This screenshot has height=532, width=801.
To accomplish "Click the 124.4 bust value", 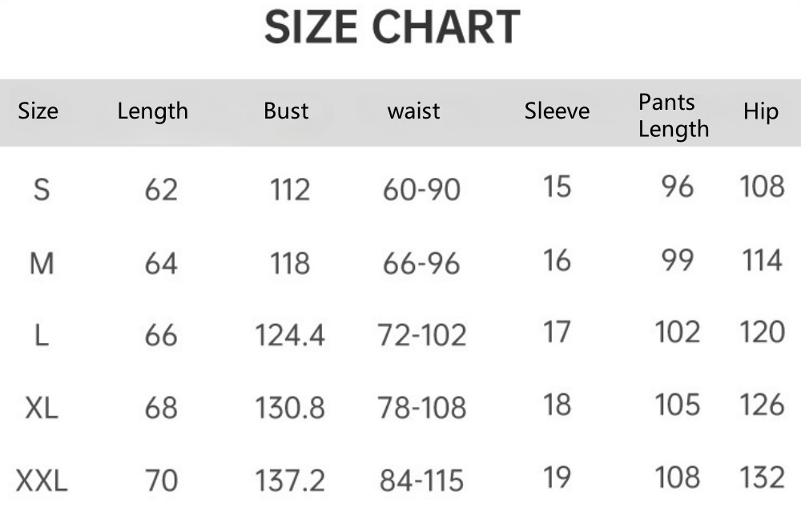I will (x=290, y=336).
